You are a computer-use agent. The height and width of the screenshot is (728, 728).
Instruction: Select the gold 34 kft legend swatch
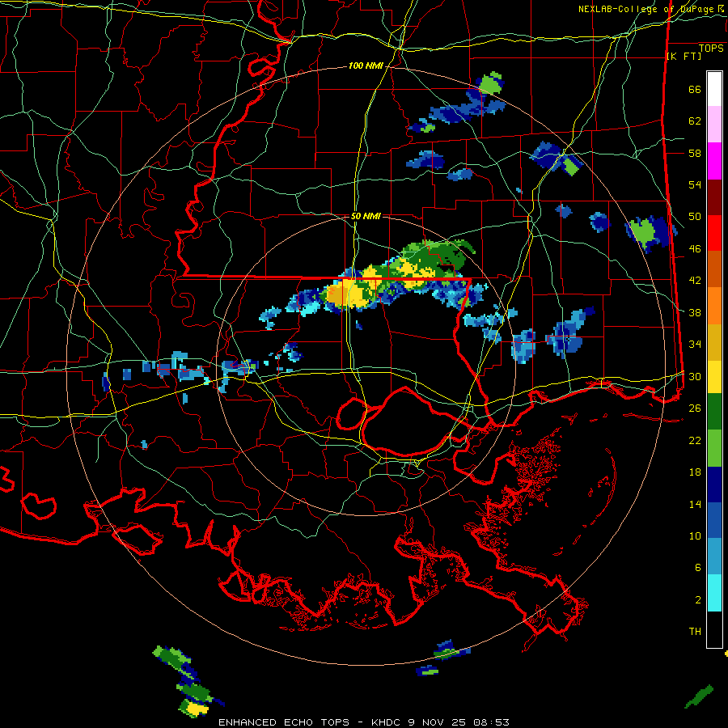(714, 341)
